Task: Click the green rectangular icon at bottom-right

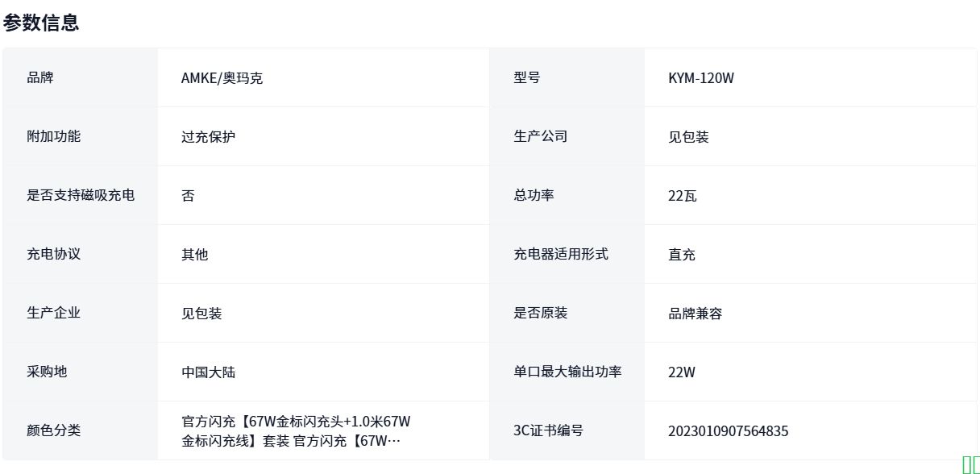Action: click(970, 464)
